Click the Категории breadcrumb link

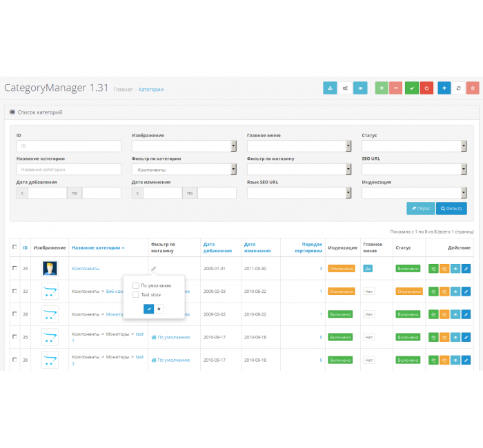click(x=151, y=90)
